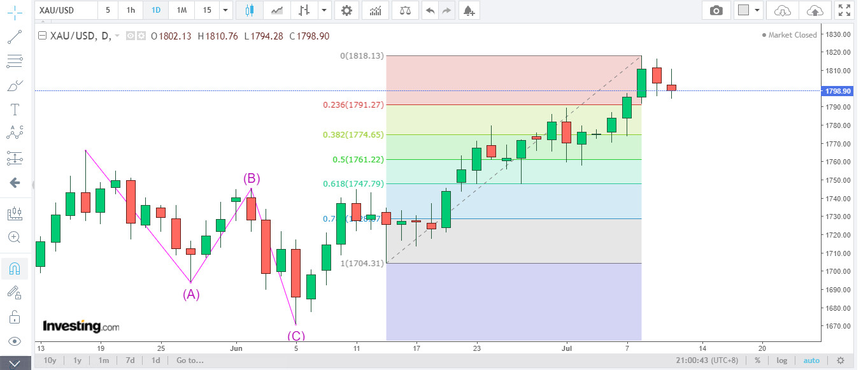Select candlestick chart style

[249, 10]
